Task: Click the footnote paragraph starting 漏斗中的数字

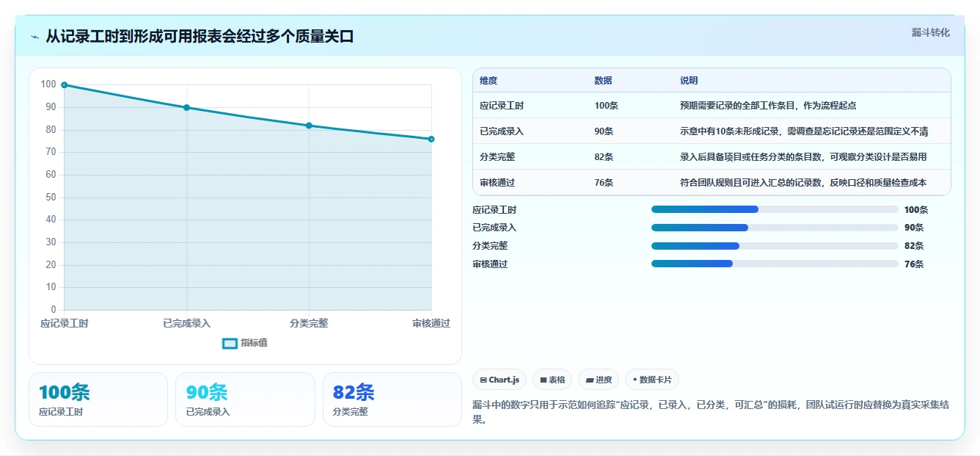Action: coord(711,413)
